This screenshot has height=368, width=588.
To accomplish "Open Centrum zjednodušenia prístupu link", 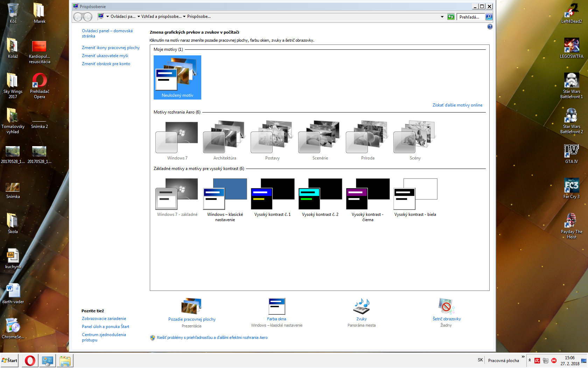I will coord(104,337).
